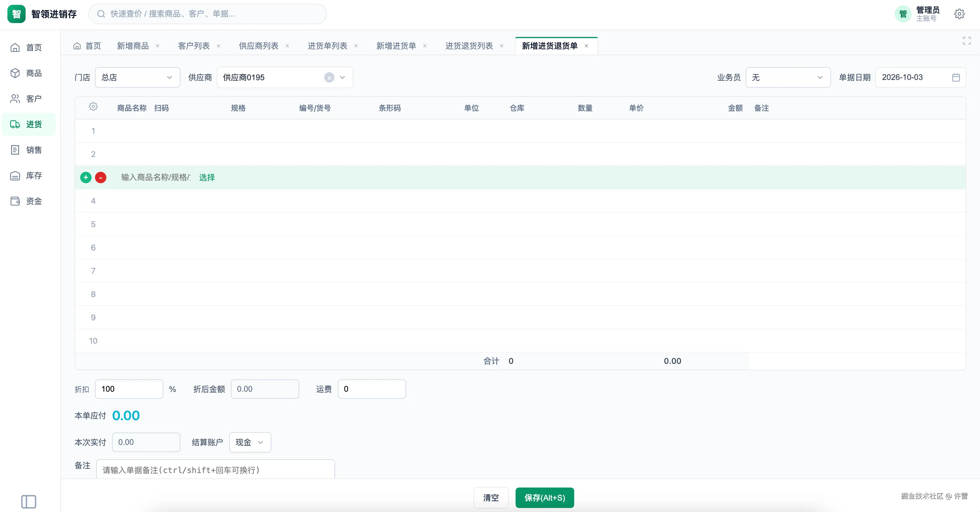Viewport: 980px width, 512px height.
Task: Switch to the 首页 tab
Action: (87, 46)
